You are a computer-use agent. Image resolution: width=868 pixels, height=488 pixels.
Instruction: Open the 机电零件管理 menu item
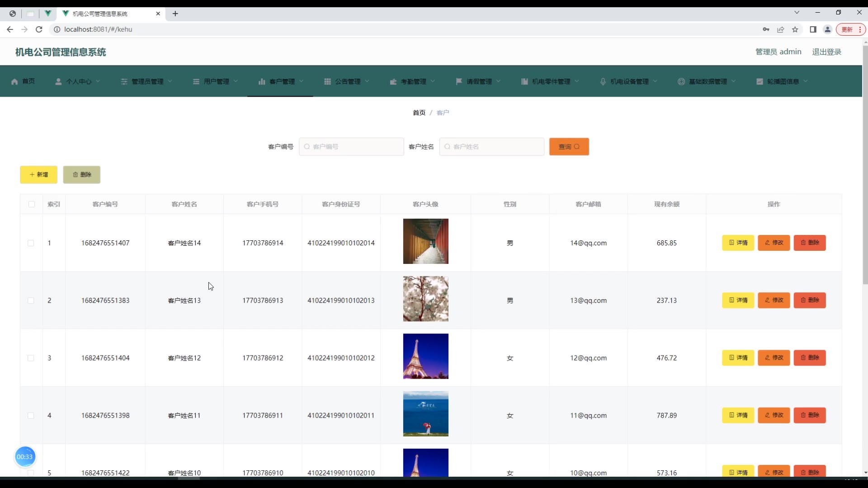(550, 82)
